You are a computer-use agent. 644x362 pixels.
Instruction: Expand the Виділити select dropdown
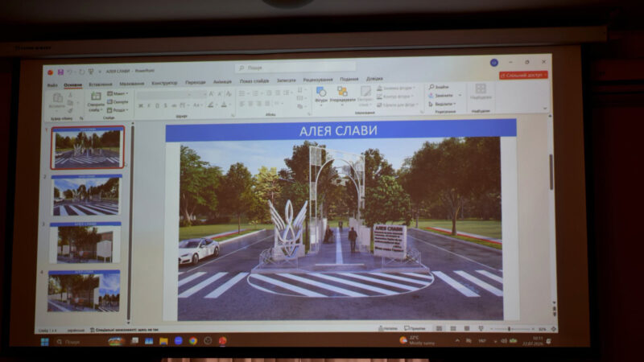442,104
